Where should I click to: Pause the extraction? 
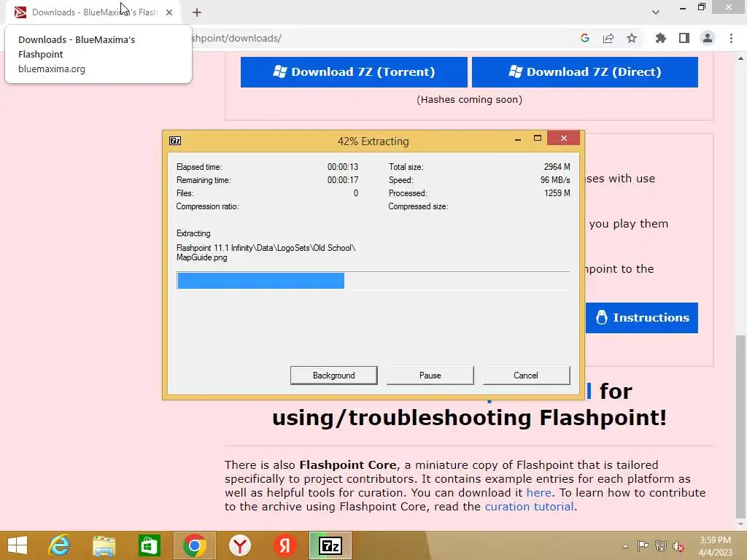point(430,376)
